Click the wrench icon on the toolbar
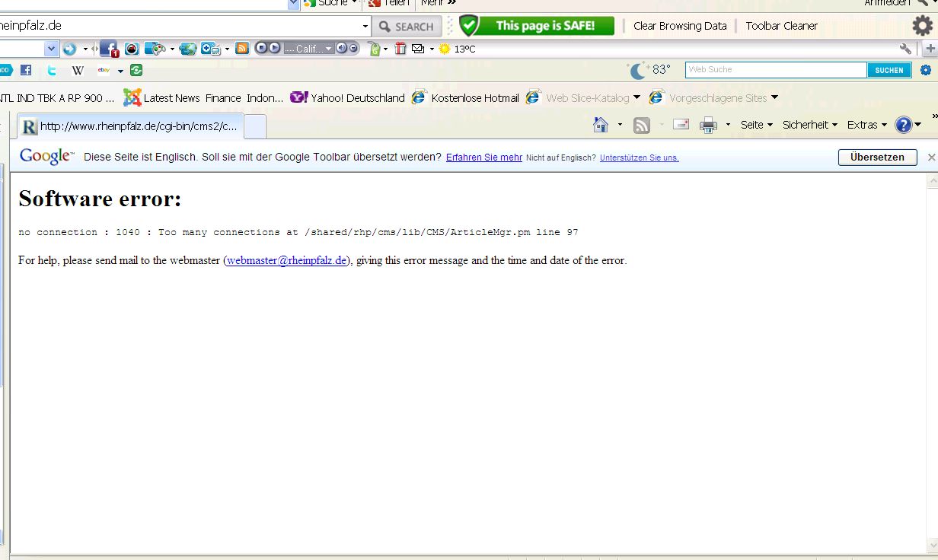 (x=905, y=49)
